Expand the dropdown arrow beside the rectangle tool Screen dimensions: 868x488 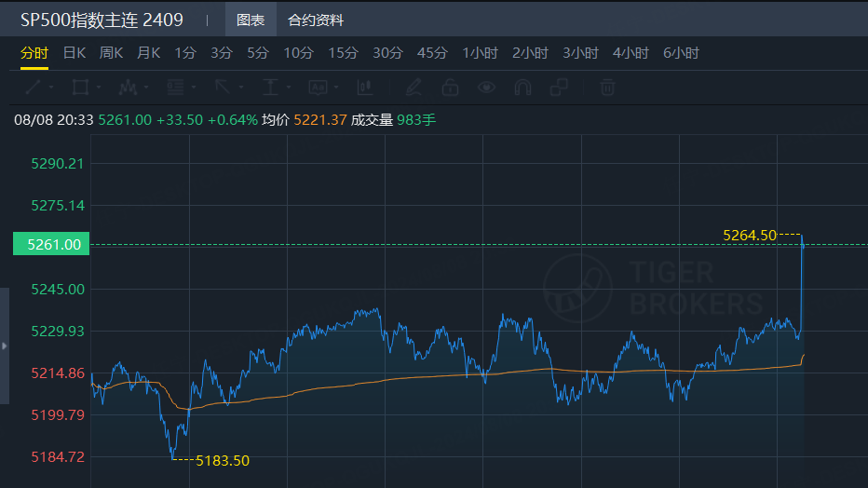pyautogui.click(x=100, y=88)
